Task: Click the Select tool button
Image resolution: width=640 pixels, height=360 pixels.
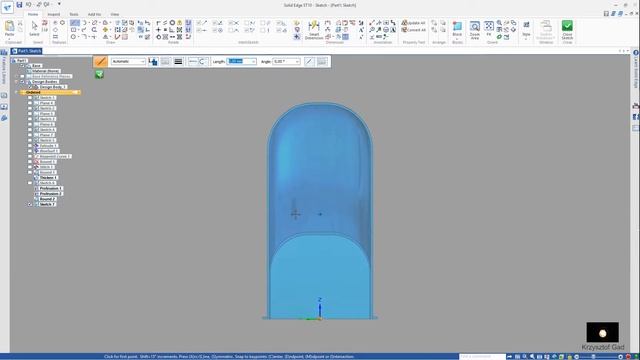Action: click(x=34, y=29)
